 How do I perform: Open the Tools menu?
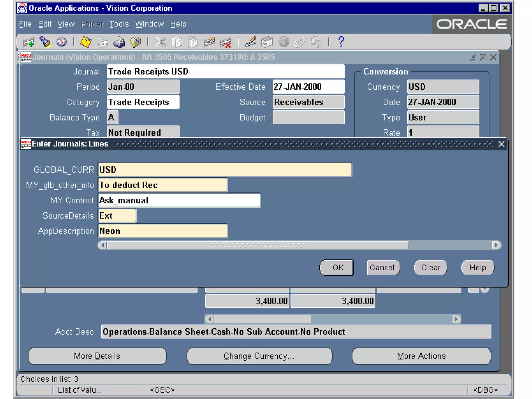119,24
